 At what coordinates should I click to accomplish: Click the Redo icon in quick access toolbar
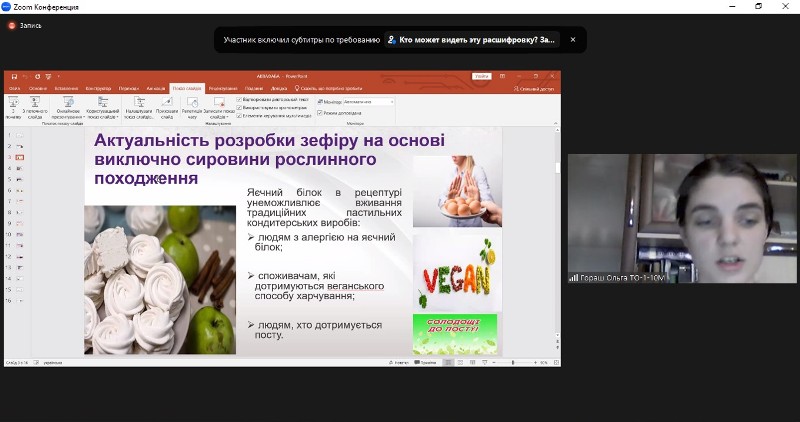pyautogui.click(x=37, y=77)
